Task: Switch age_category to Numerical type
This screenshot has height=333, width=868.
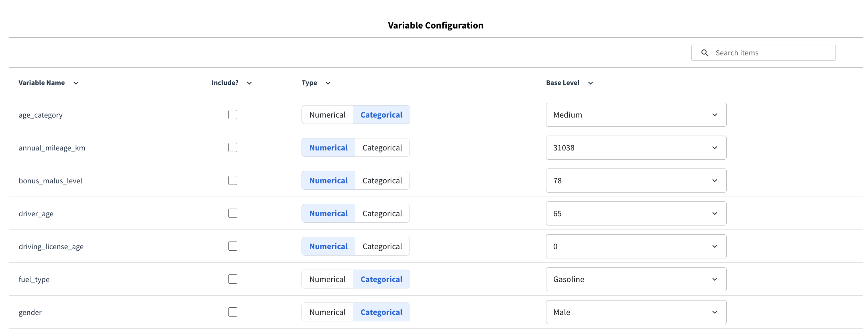Action: click(327, 114)
